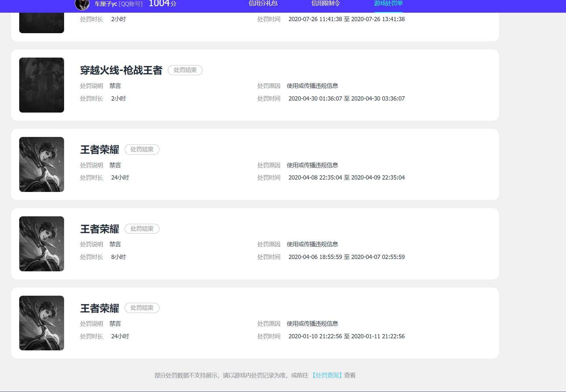Click the time range starting 2020-01-10 21:22:56

point(346,336)
